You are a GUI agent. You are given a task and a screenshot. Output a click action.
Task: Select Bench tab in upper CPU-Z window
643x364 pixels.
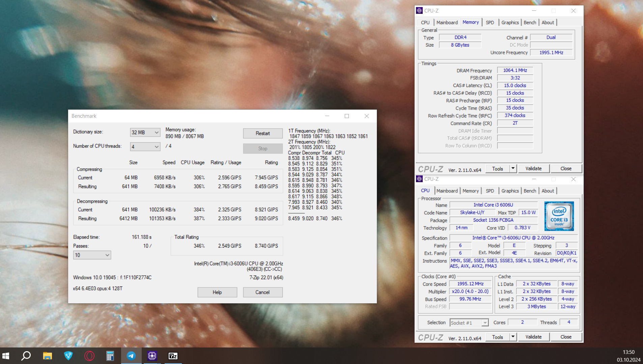[x=530, y=23]
